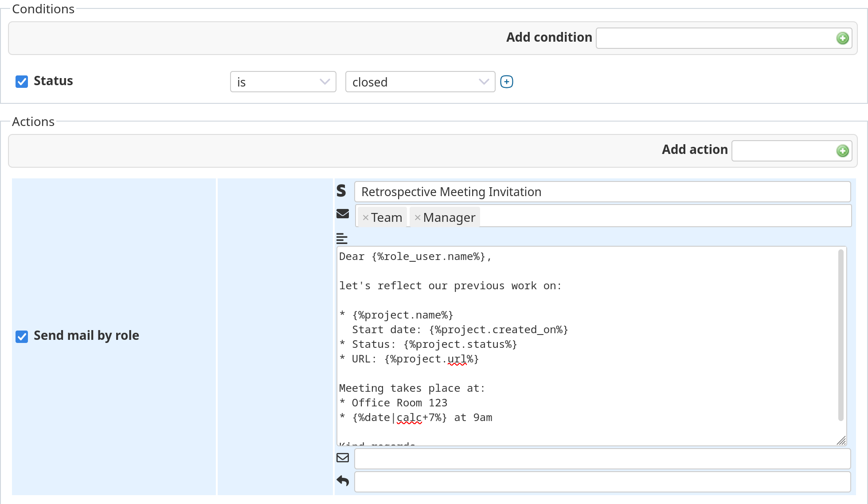This screenshot has height=504, width=868.
Task: Uncheck the Status condition checkbox
Action: [22, 81]
